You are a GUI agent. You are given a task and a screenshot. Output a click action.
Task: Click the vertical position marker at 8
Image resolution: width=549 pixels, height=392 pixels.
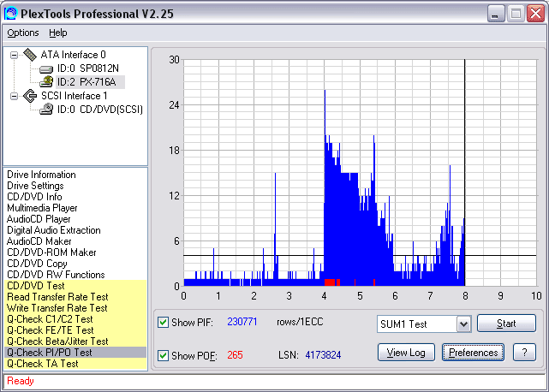(464, 173)
